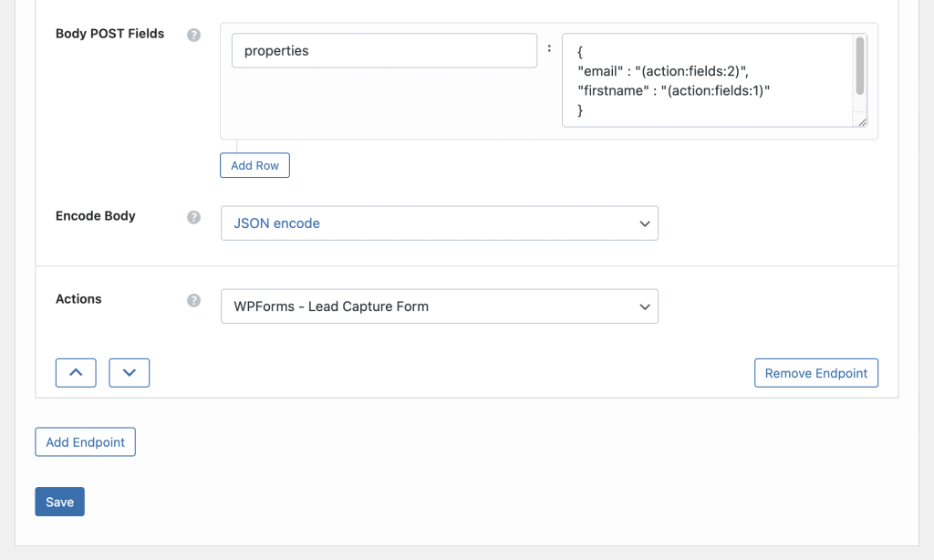The width and height of the screenshot is (934, 560).
Task: Move the endpoint down using the down arrow
Action: pos(129,372)
